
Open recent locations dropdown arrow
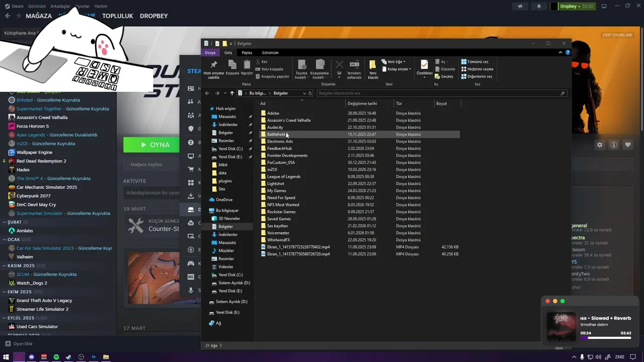click(x=225, y=93)
